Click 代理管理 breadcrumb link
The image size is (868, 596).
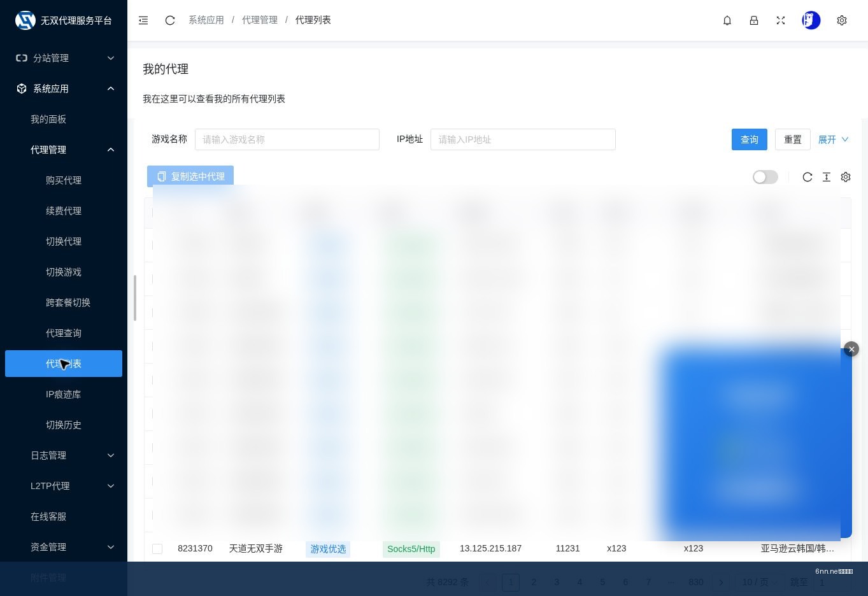click(x=260, y=20)
